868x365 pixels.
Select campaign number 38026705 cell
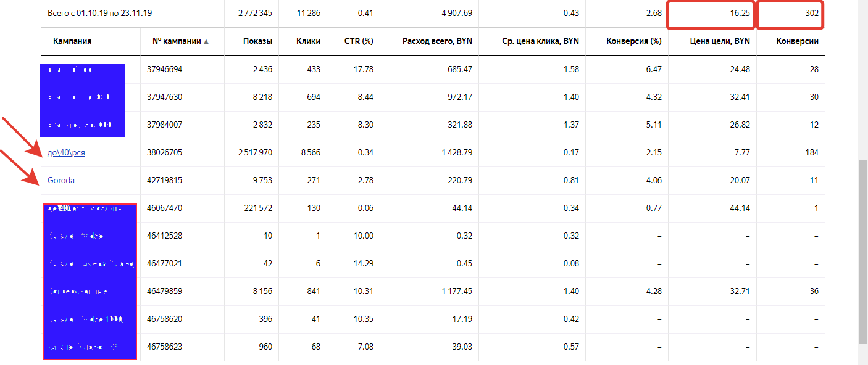[x=164, y=152]
